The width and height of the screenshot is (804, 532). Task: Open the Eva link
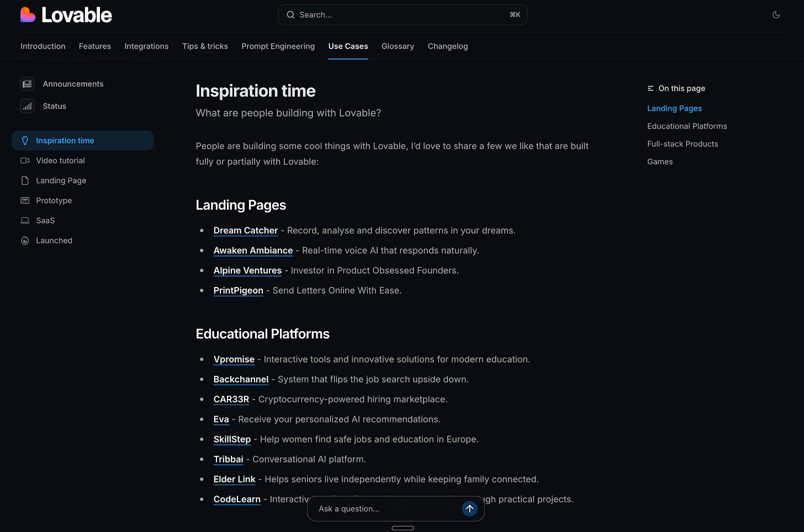pyautogui.click(x=221, y=419)
